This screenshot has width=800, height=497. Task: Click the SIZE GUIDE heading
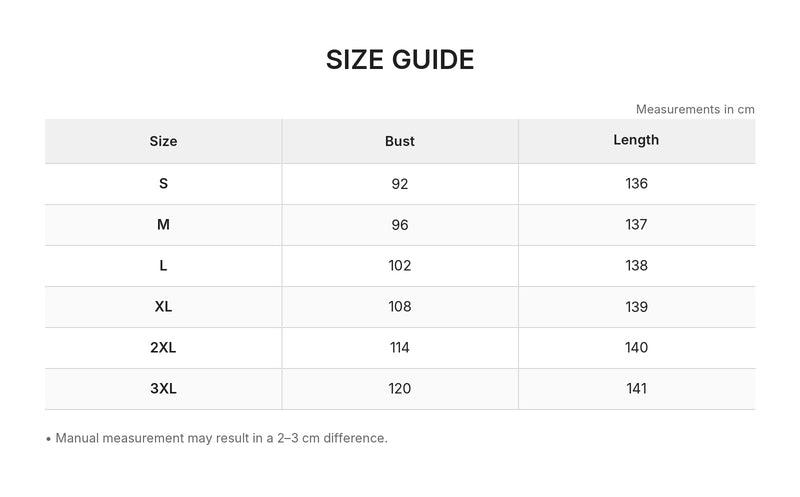pos(400,60)
